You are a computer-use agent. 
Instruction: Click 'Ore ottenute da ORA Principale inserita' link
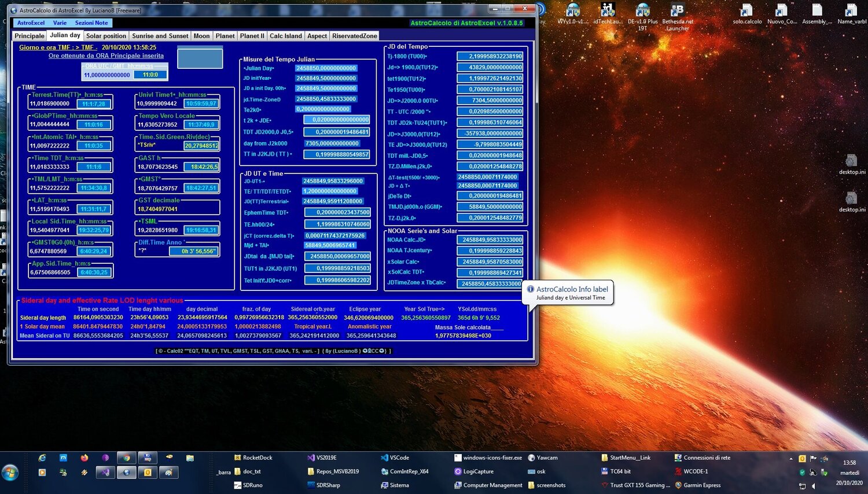[x=106, y=56]
